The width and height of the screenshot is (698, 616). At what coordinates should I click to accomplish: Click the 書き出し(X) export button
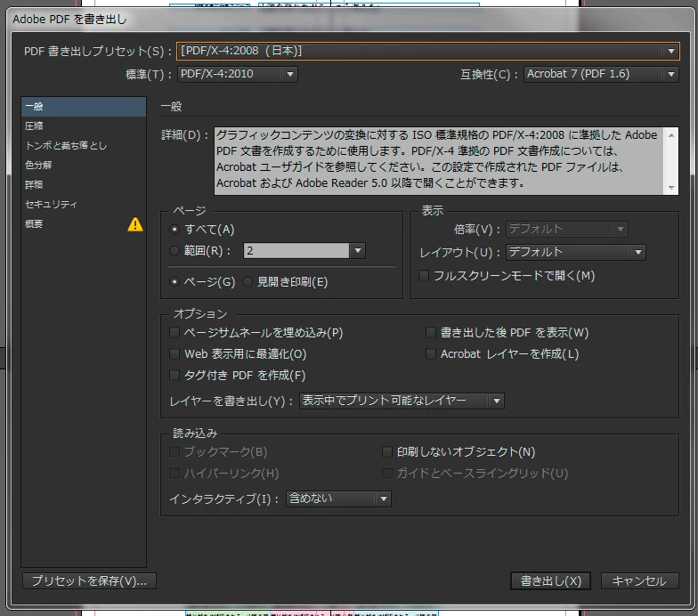tap(550, 580)
